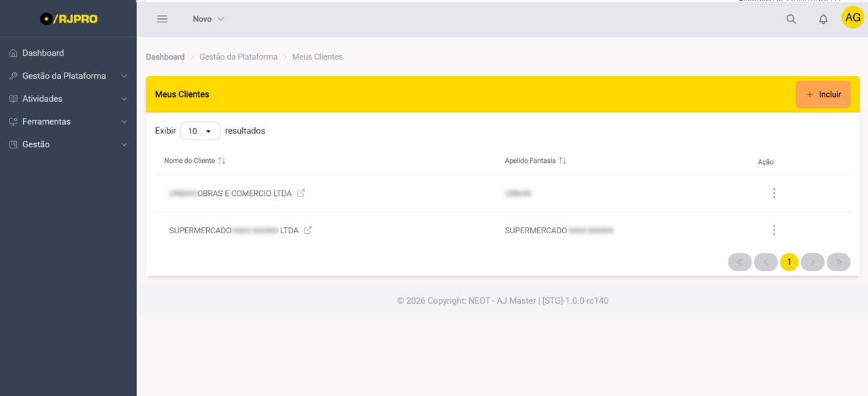The image size is (868, 396).
Task: Open the results per page dropdown
Action: (x=200, y=131)
